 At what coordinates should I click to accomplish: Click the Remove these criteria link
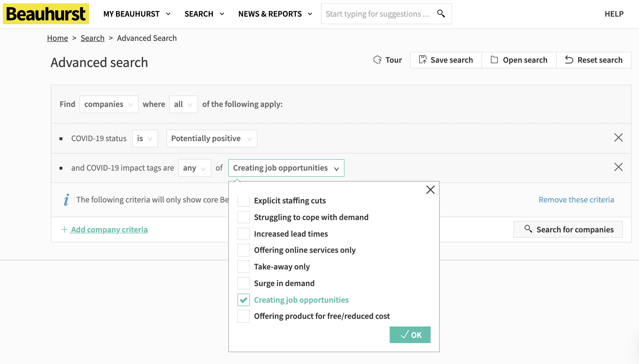point(576,200)
